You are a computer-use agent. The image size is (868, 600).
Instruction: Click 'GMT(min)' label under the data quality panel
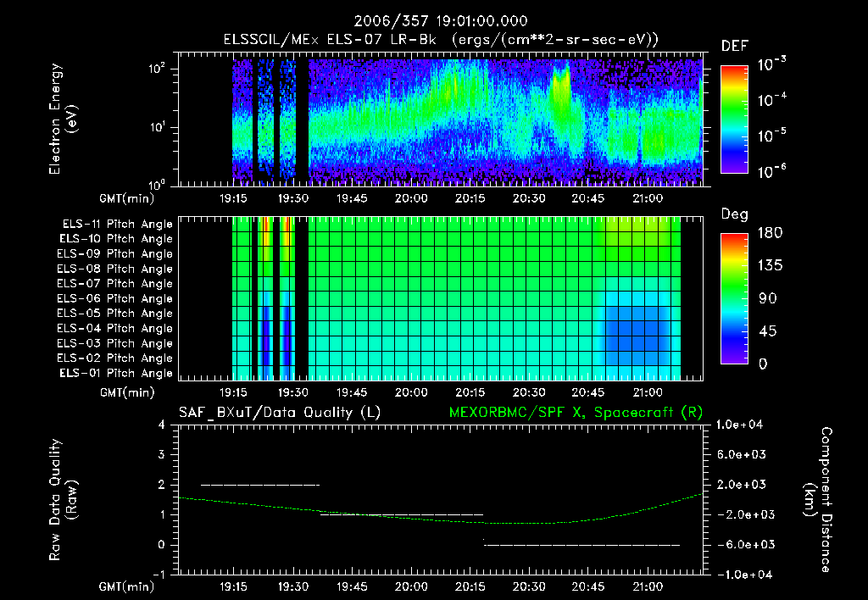[127, 586]
